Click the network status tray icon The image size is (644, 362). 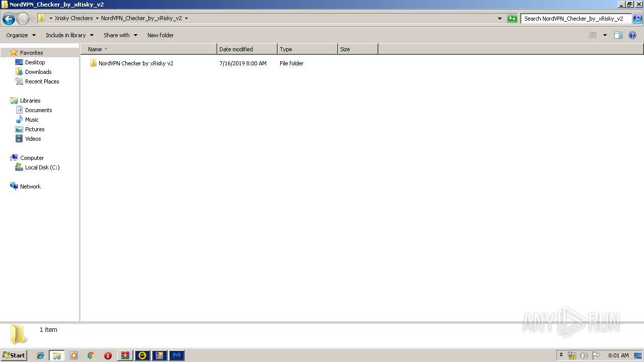[x=572, y=355]
